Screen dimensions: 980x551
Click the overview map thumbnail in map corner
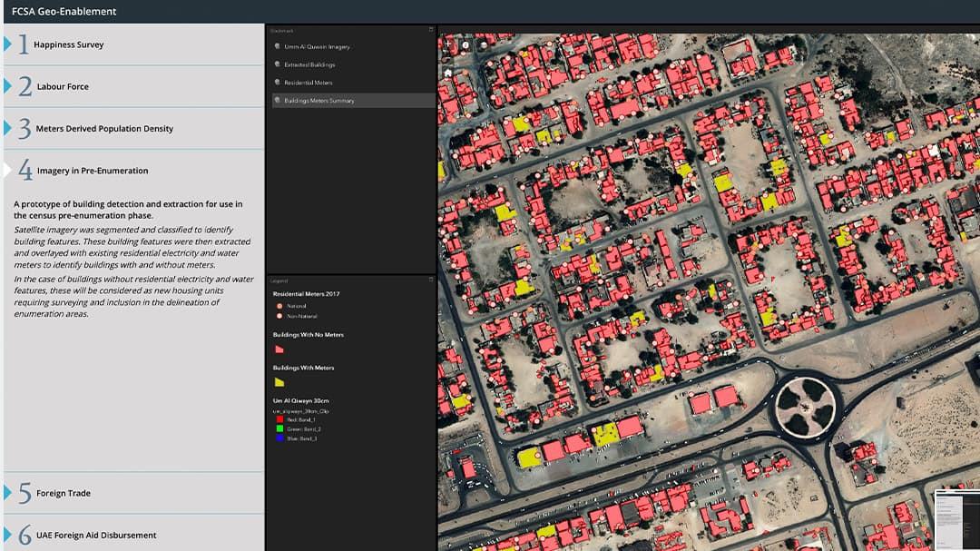[957, 520]
